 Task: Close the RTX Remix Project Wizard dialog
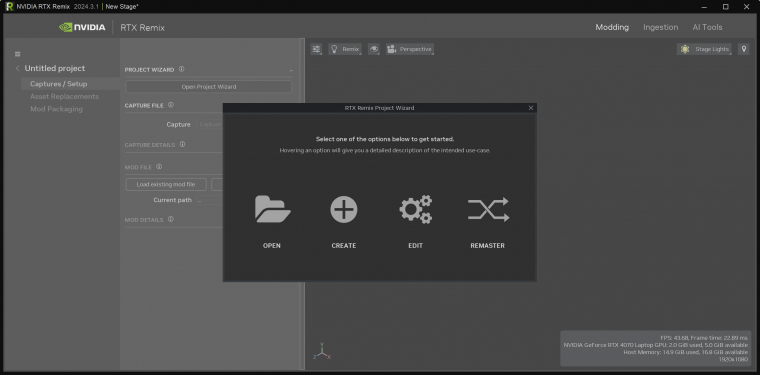coord(531,108)
